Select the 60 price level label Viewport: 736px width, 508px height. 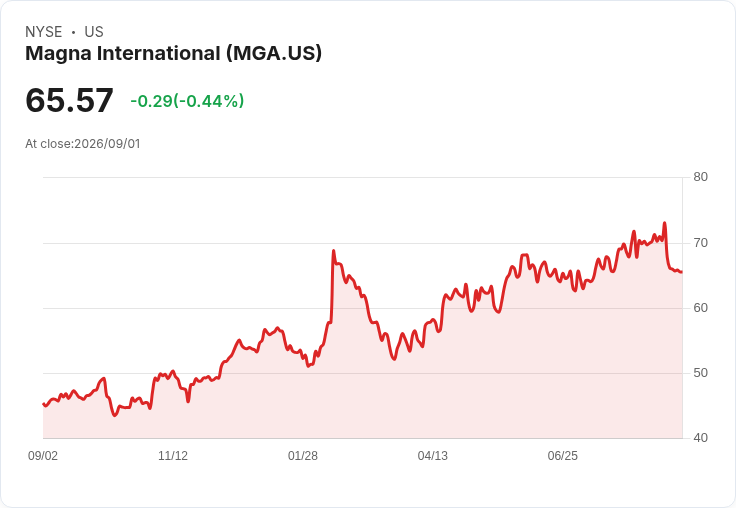click(x=700, y=308)
